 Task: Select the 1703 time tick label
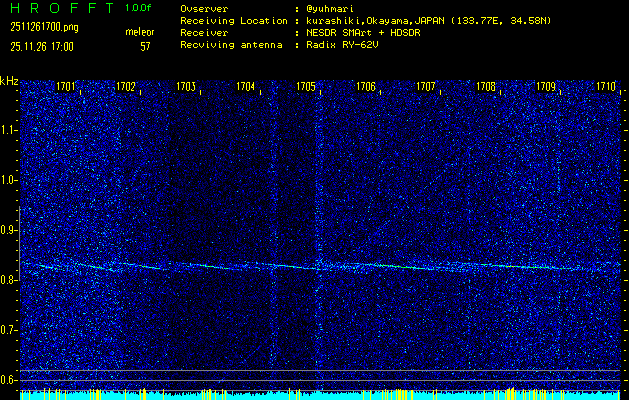click(x=186, y=87)
